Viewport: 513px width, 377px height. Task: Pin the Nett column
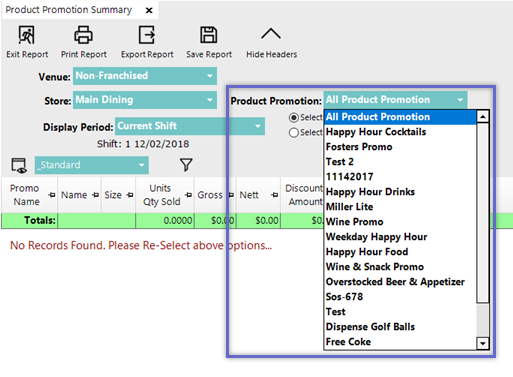tap(274, 195)
